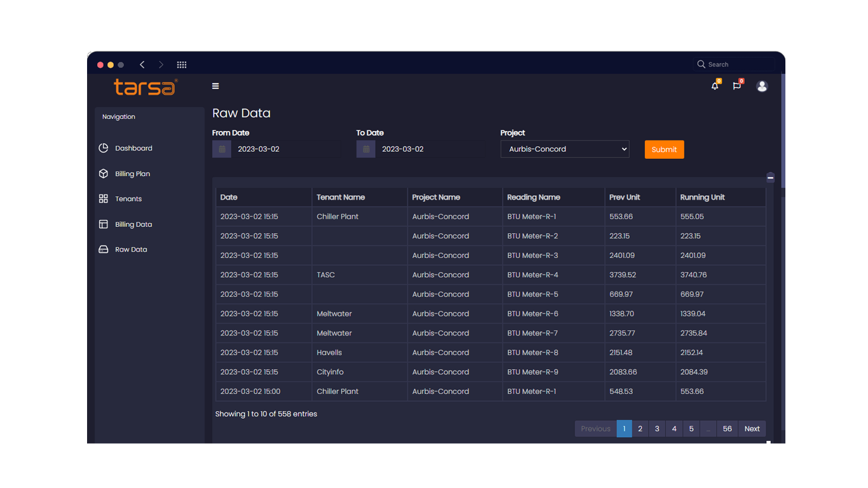Screen dimensions: 868x488
Task: Open Billing Data in the sidebar
Action: click(x=133, y=224)
